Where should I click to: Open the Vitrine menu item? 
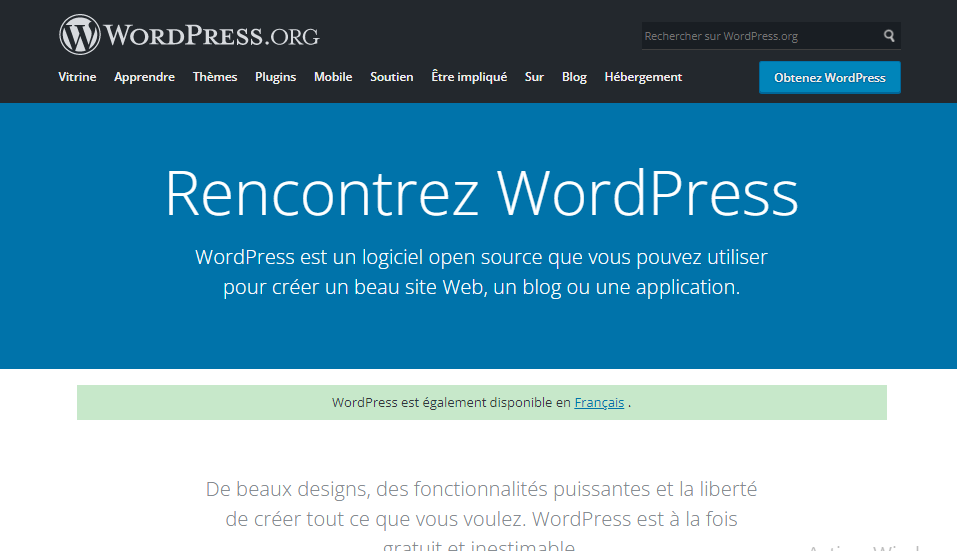pyautogui.click(x=78, y=77)
